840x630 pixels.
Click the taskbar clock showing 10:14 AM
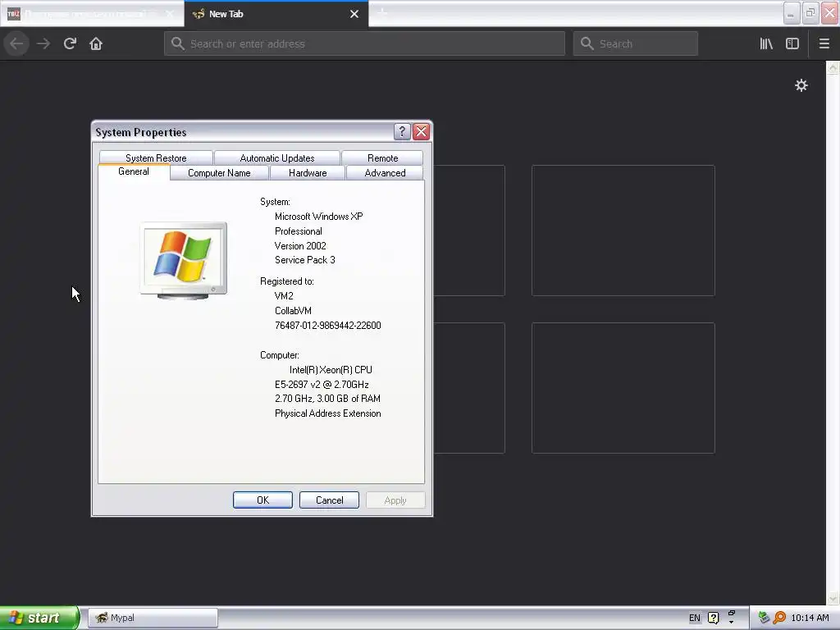click(810, 618)
